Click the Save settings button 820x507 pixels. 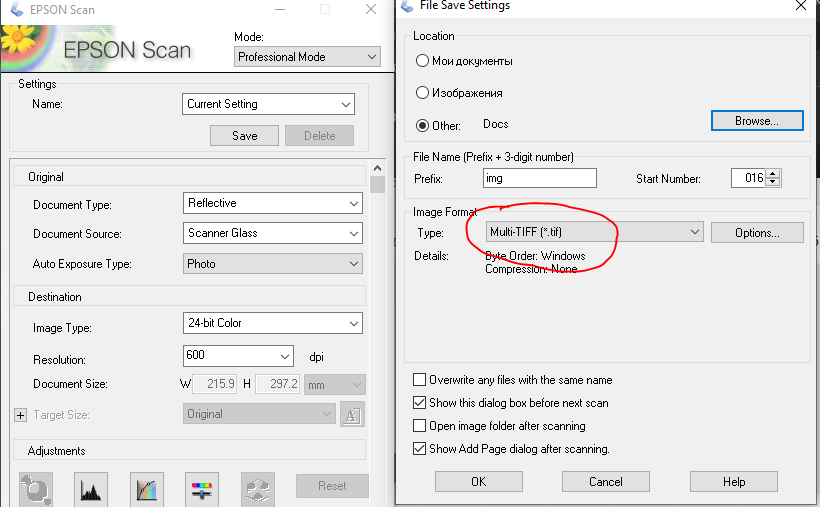coord(244,136)
